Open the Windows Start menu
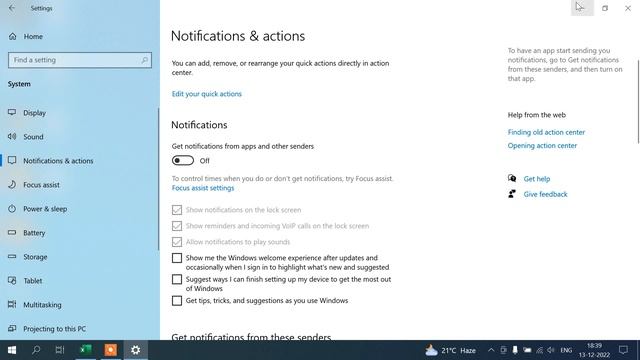Screen dimensions: 640x360 pyautogui.click(x=12, y=350)
